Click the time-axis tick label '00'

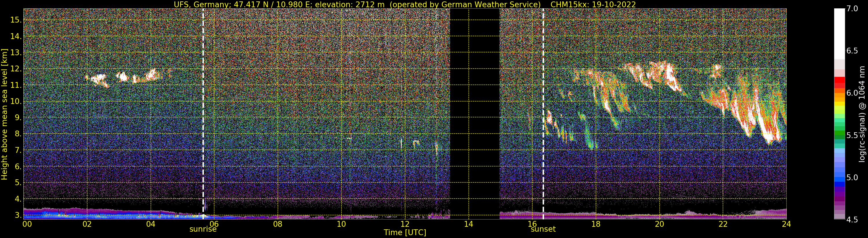click(x=27, y=224)
